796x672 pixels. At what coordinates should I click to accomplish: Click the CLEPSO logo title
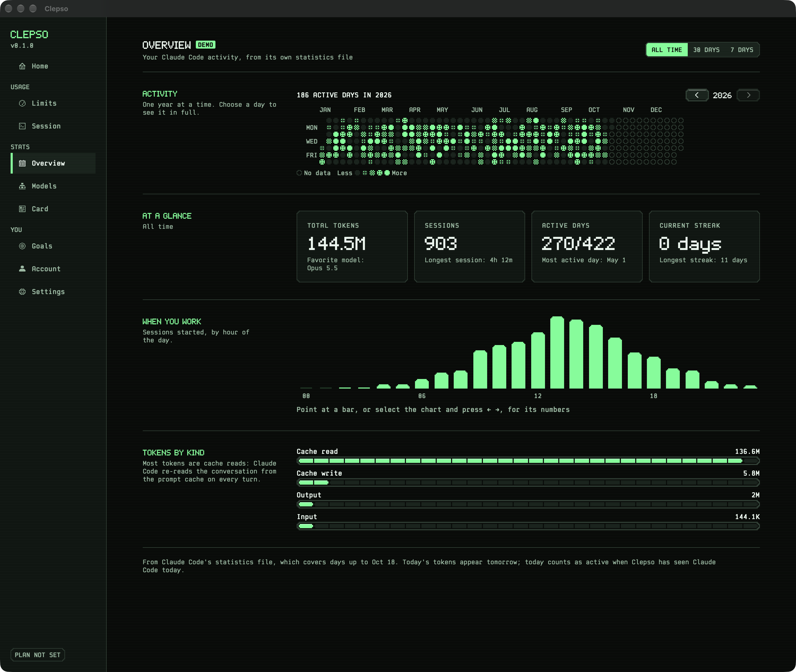29,35
